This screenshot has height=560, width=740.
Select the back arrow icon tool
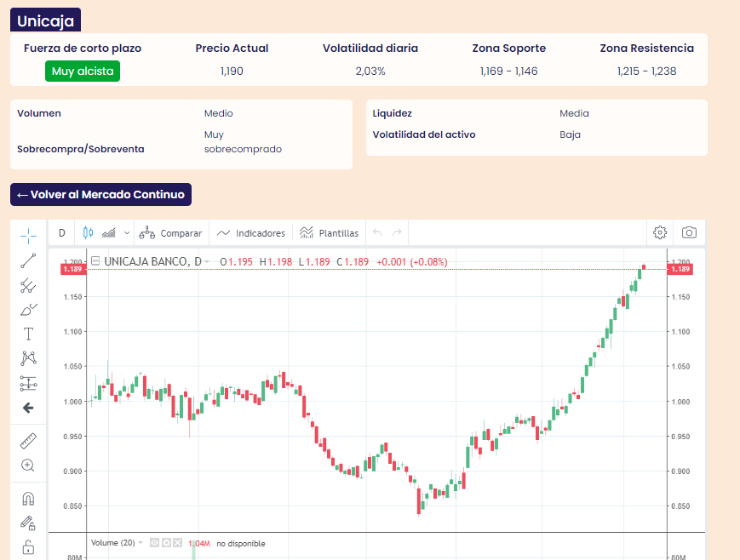(28, 408)
